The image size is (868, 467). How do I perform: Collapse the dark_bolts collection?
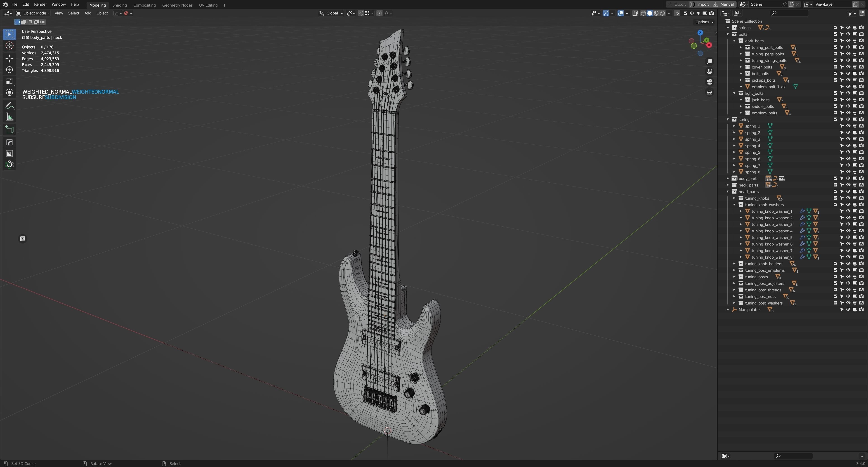(734, 41)
